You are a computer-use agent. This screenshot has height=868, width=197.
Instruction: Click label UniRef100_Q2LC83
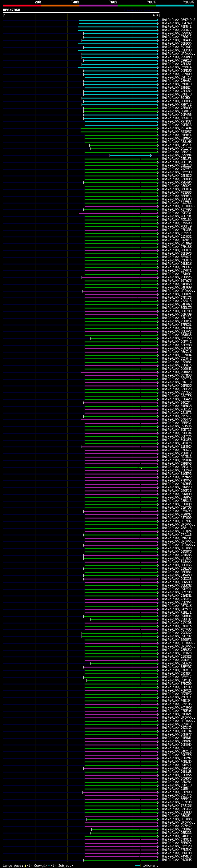click(177, 50)
